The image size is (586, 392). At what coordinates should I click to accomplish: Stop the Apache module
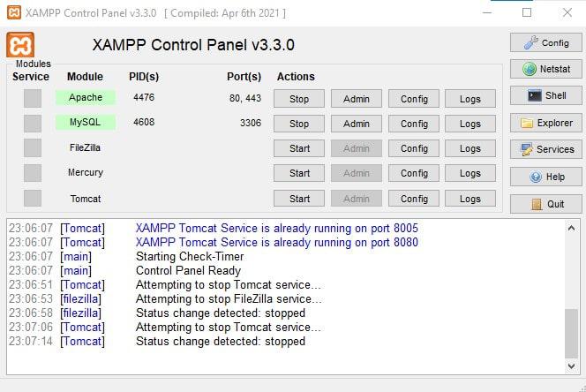click(299, 99)
